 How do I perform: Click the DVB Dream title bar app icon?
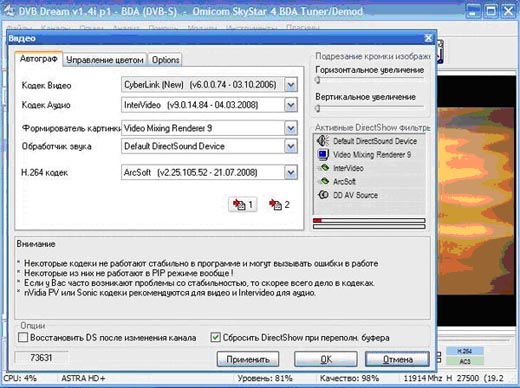point(9,11)
